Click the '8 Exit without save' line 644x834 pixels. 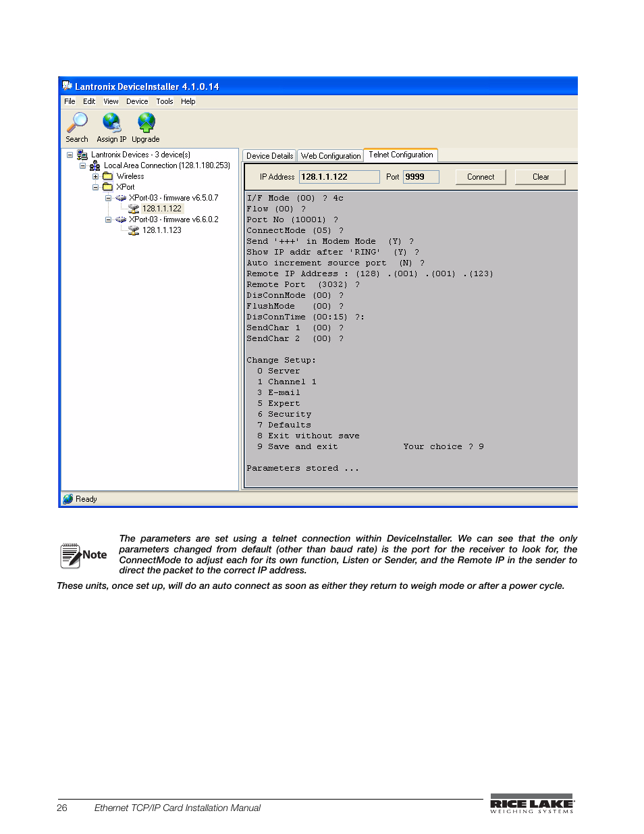click(x=308, y=436)
